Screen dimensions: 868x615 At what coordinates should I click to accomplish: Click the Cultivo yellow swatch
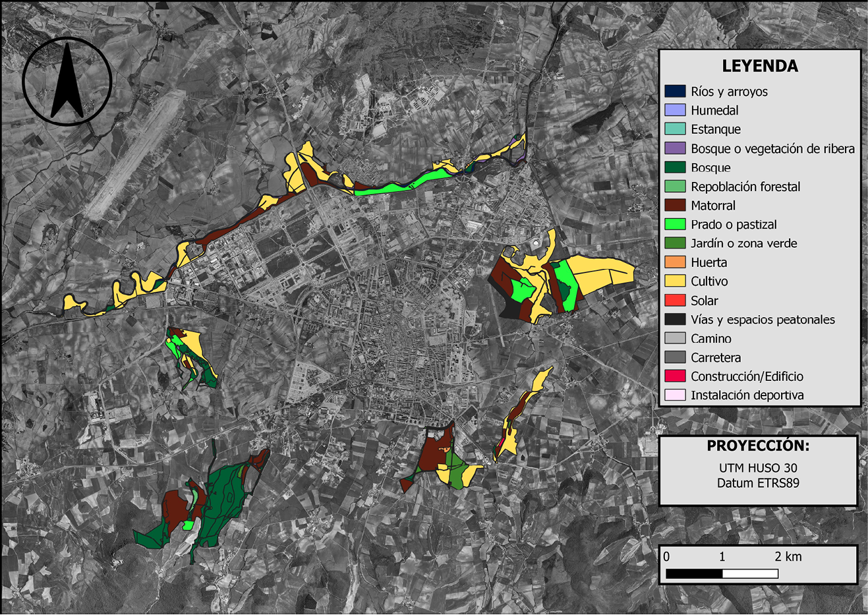[x=675, y=281]
